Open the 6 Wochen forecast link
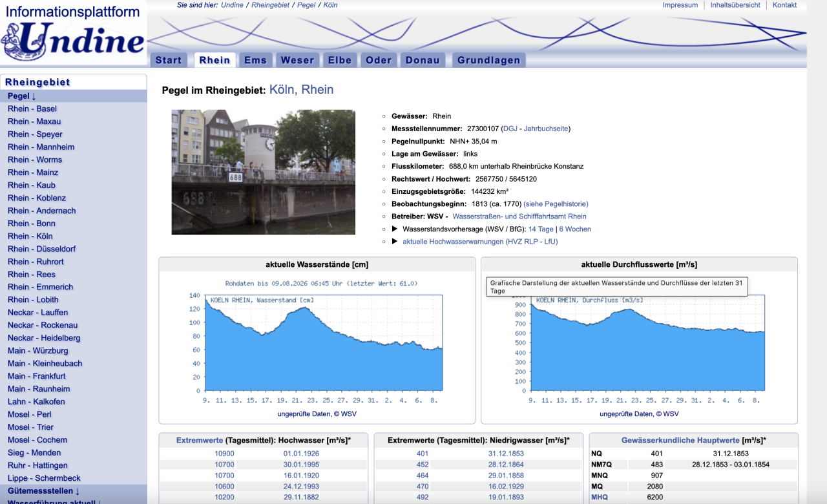Viewport: 827px width, 504px height. [575, 229]
